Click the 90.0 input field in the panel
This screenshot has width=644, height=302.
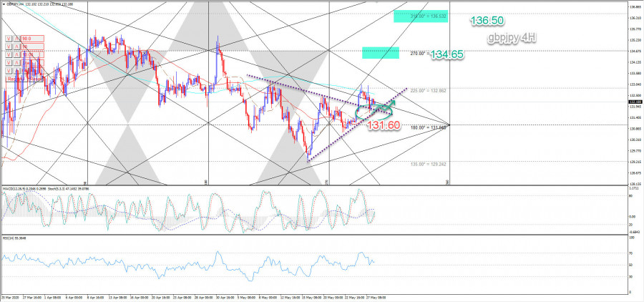[34, 38]
